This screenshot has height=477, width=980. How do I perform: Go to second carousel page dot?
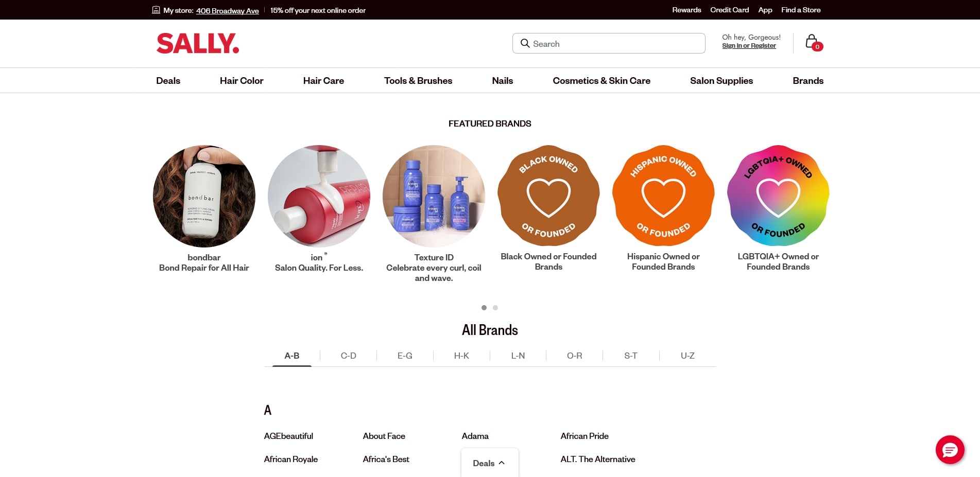(495, 308)
